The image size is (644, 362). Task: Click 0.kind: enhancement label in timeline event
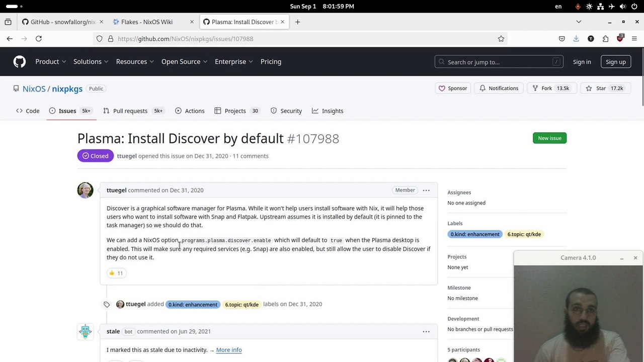click(193, 305)
